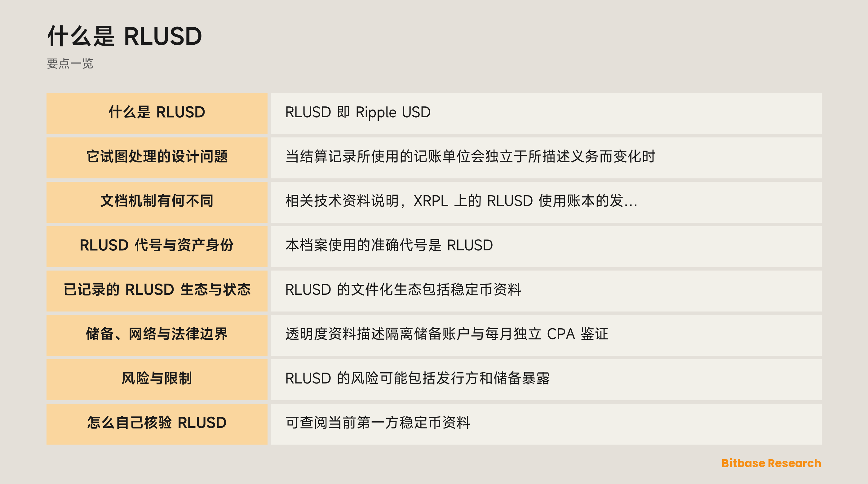Click the 怎么自己核验 RLUSD header cell

(157, 423)
